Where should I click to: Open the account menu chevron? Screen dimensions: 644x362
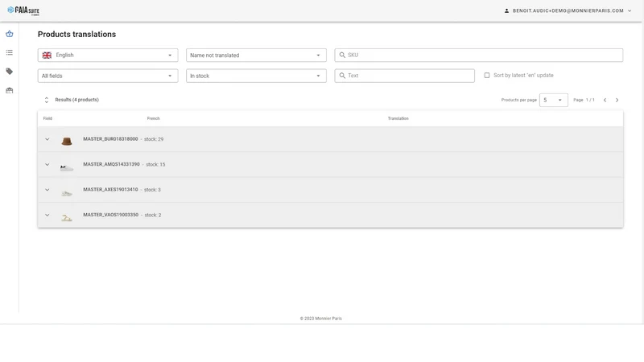[x=630, y=10]
